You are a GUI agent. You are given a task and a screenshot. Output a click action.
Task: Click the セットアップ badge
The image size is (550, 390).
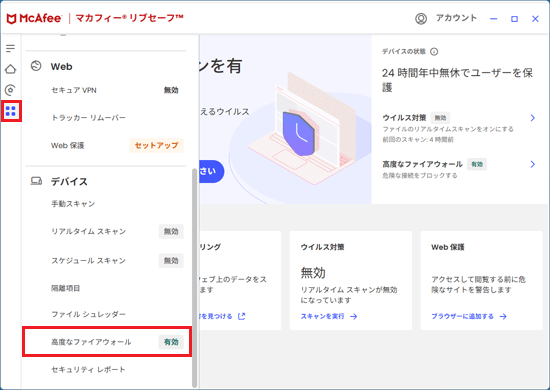click(156, 145)
